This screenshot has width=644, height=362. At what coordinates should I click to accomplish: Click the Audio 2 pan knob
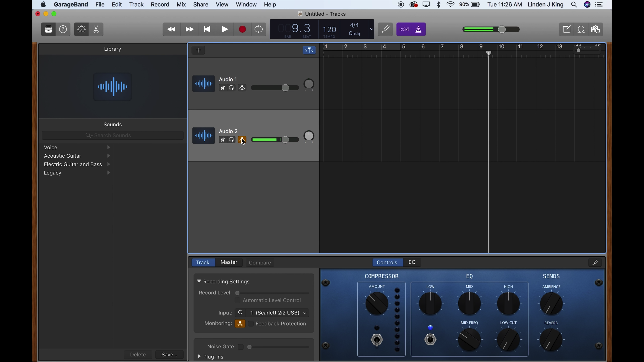point(309,136)
